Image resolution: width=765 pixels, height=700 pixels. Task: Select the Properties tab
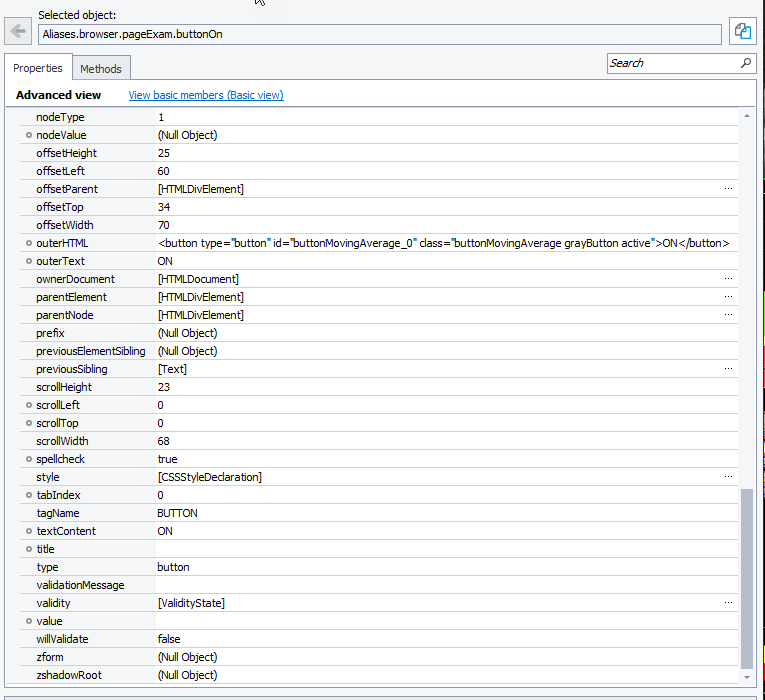[38, 68]
